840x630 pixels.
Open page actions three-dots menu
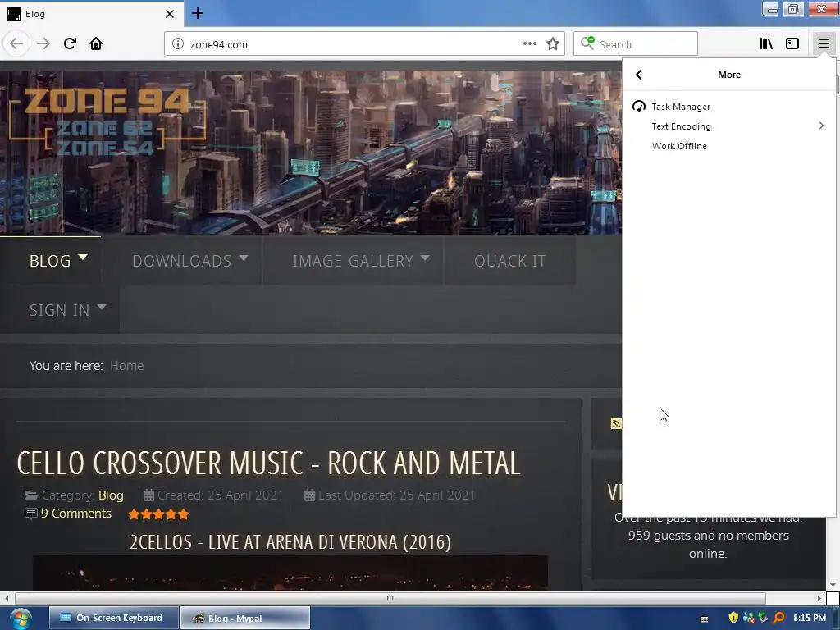[x=529, y=44]
